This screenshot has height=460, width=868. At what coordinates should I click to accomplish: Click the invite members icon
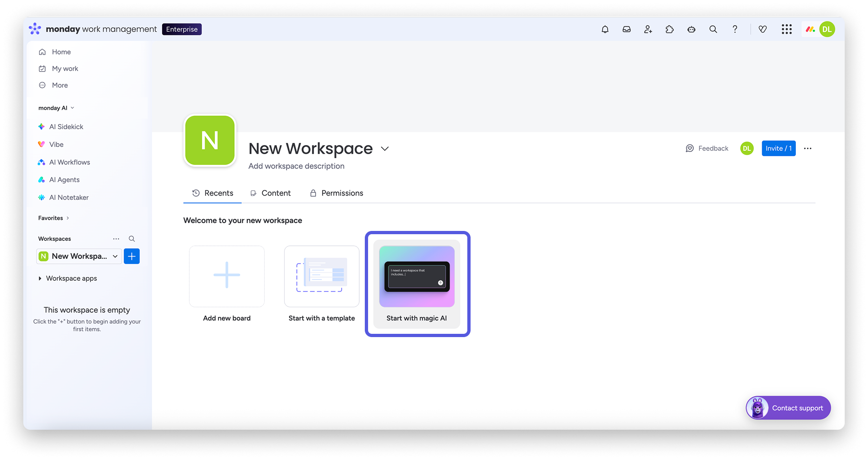click(x=648, y=29)
